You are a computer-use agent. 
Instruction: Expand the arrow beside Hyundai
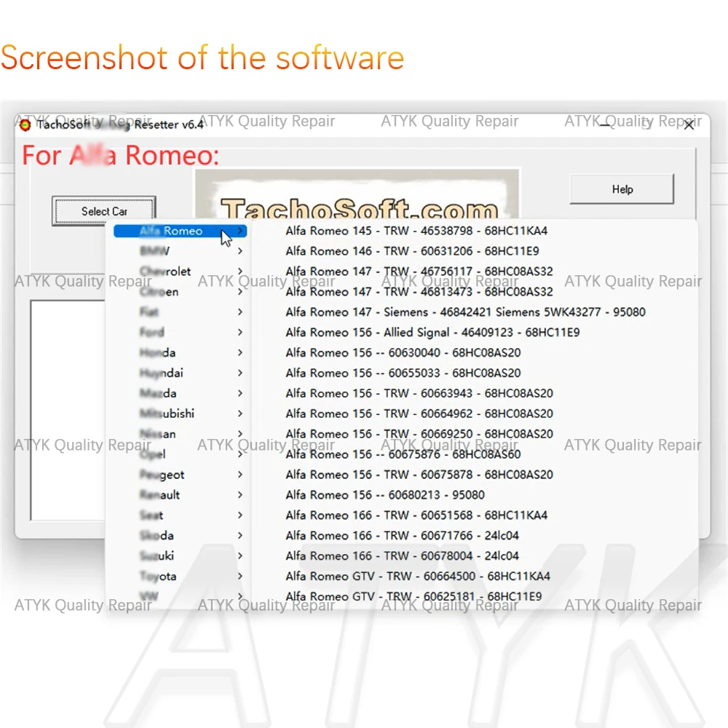240,373
